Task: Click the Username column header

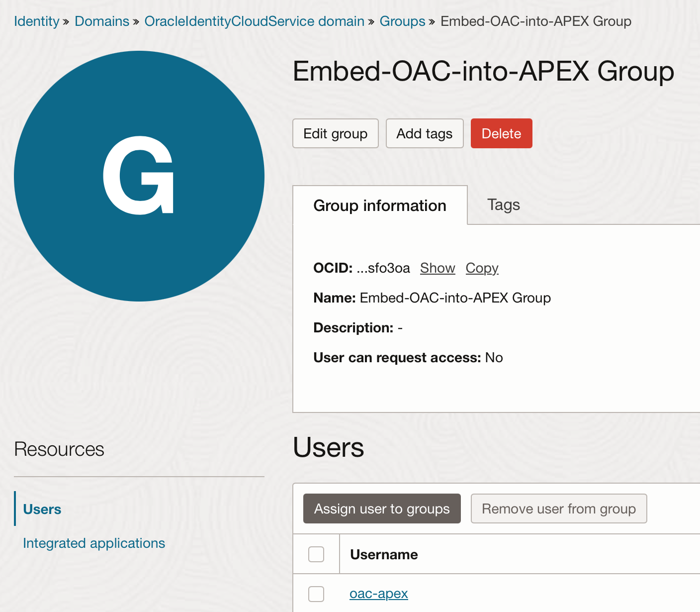Action: pos(384,554)
